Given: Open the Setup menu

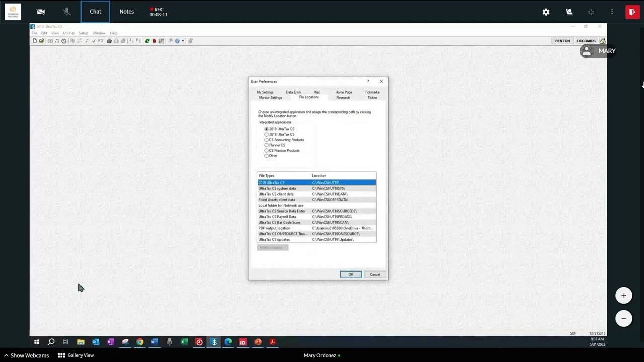Looking at the screenshot, I should [x=84, y=33].
